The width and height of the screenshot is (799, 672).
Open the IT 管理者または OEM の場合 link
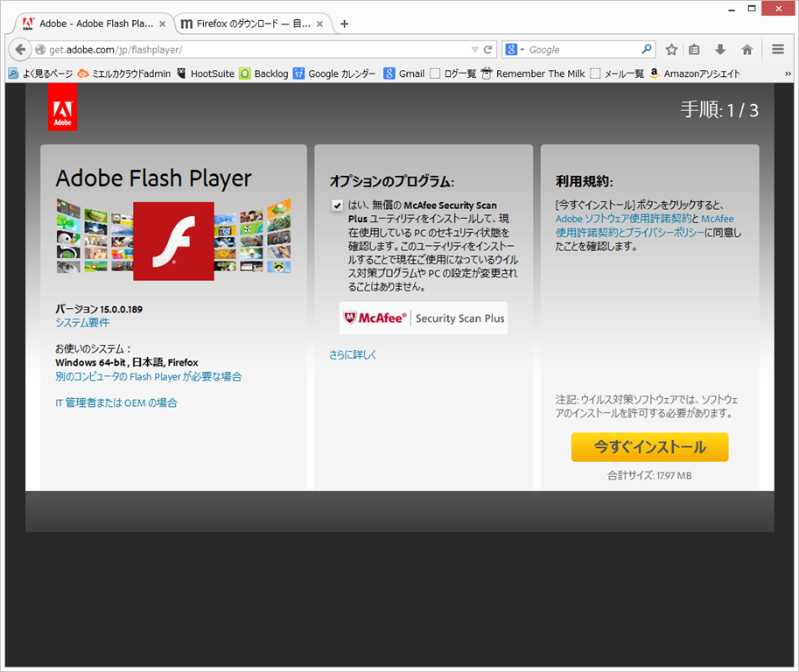click(x=116, y=403)
